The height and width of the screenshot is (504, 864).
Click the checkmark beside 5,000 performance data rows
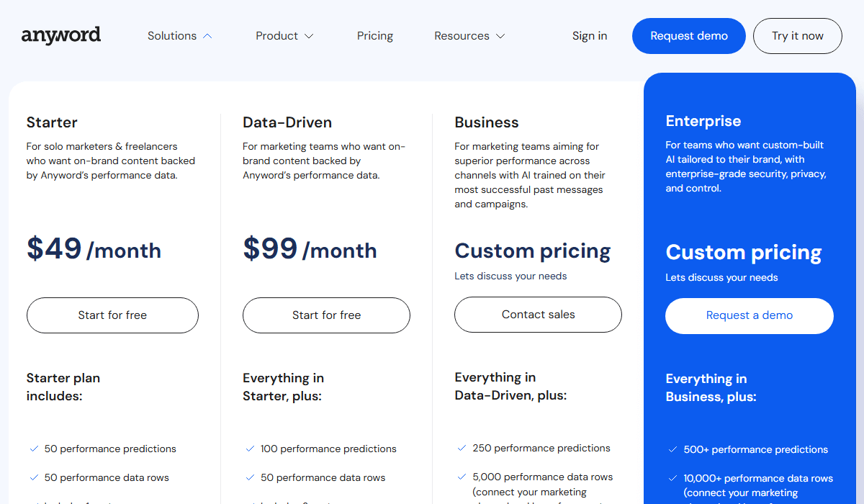(x=461, y=477)
